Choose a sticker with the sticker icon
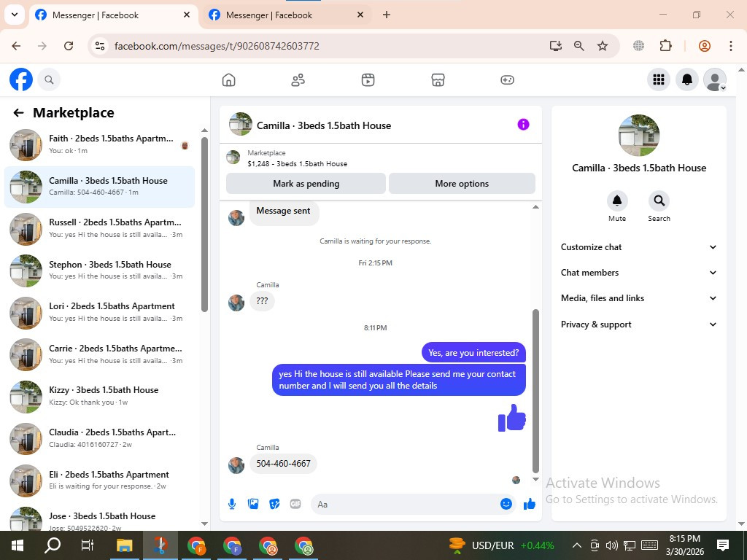The width and height of the screenshot is (747, 560). tap(274, 504)
